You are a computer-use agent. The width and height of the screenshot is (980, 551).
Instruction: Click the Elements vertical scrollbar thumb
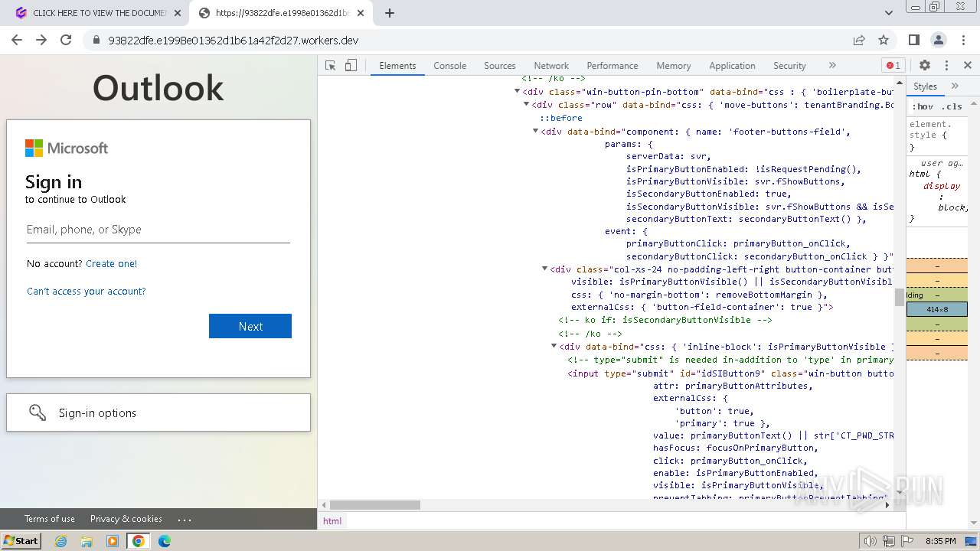[900, 298]
